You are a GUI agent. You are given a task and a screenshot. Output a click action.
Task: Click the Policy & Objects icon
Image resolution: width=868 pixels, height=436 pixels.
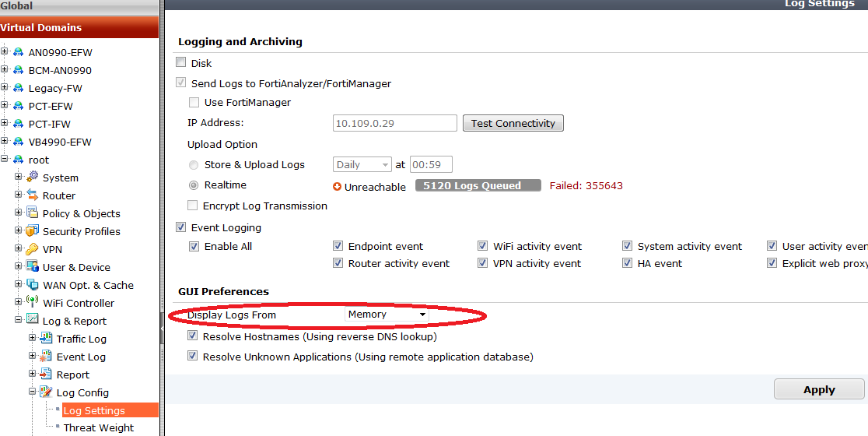pos(33,213)
